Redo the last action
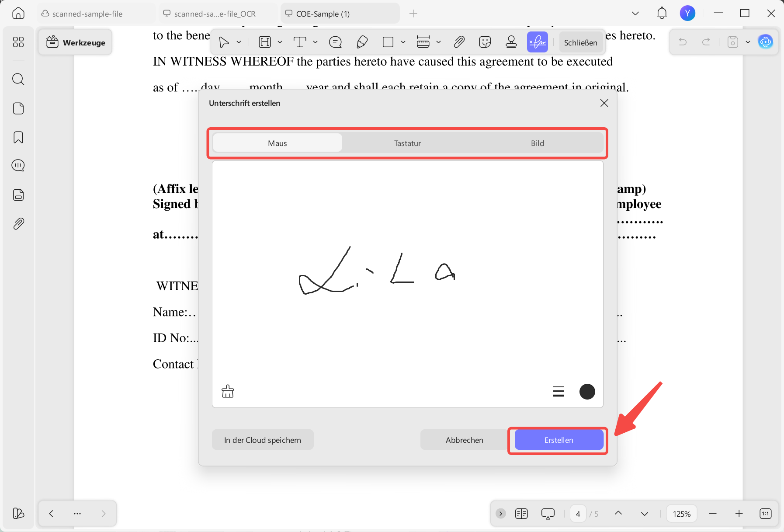The width and height of the screenshot is (784, 532). pos(706,42)
